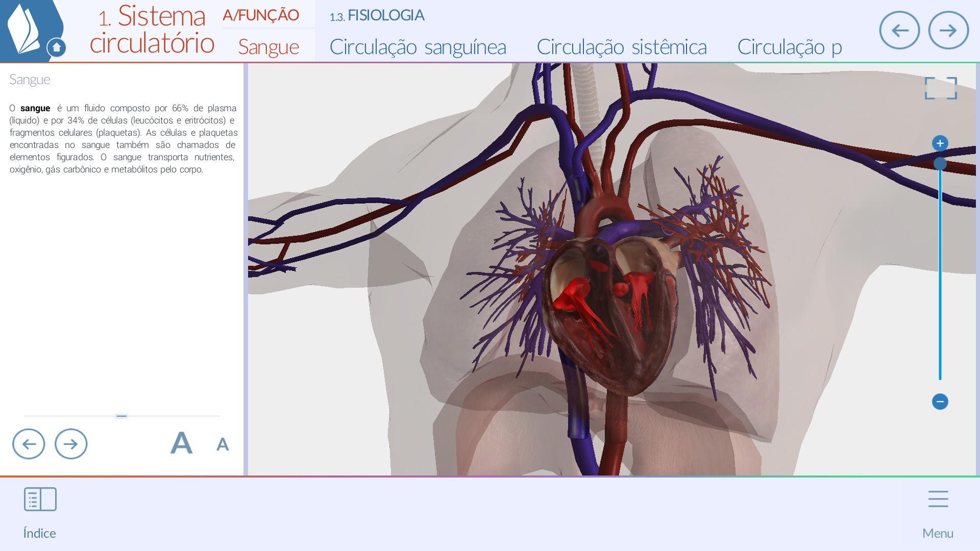
Task: Increase text size with the large A
Action: point(181,443)
